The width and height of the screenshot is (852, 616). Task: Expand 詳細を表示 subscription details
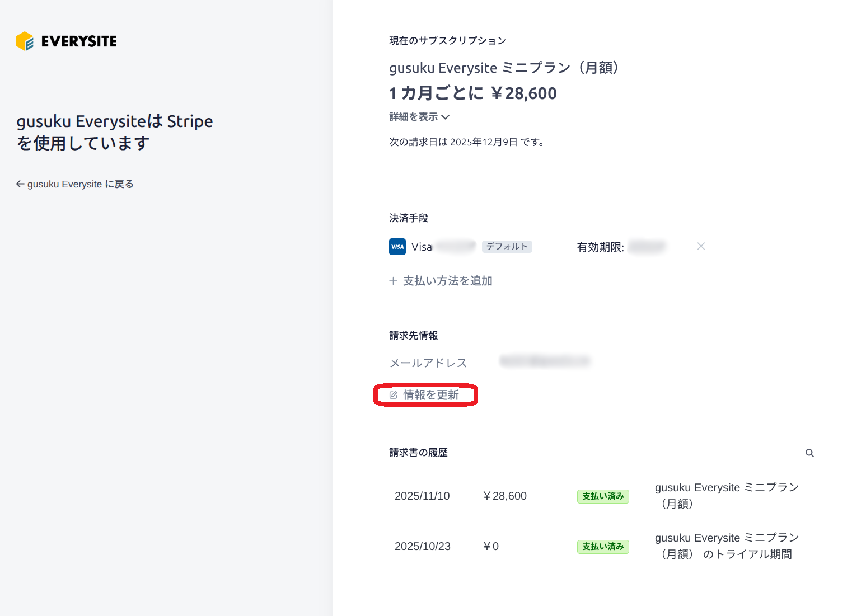[x=419, y=117]
